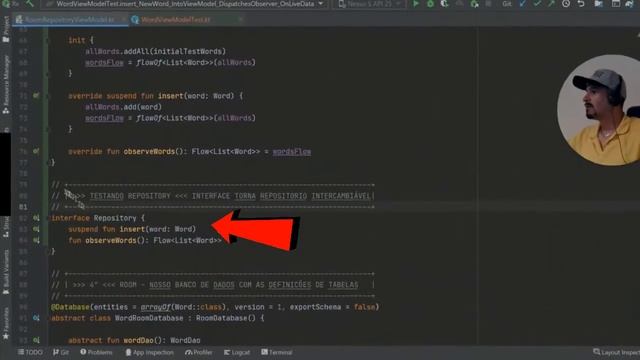Click the Debug bug icon
Image resolution: width=640 pixels, height=360 pixels.
click(430, 4)
